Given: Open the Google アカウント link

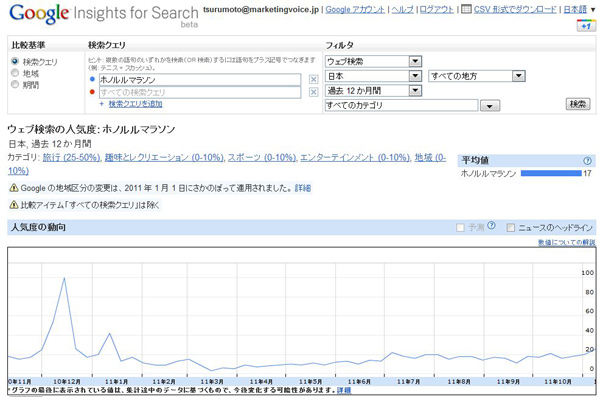Looking at the screenshot, I should [355, 10].
